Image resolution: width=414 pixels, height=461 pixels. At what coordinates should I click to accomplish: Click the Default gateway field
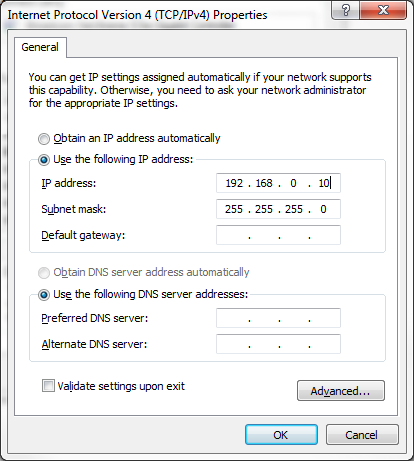point(278,235)
